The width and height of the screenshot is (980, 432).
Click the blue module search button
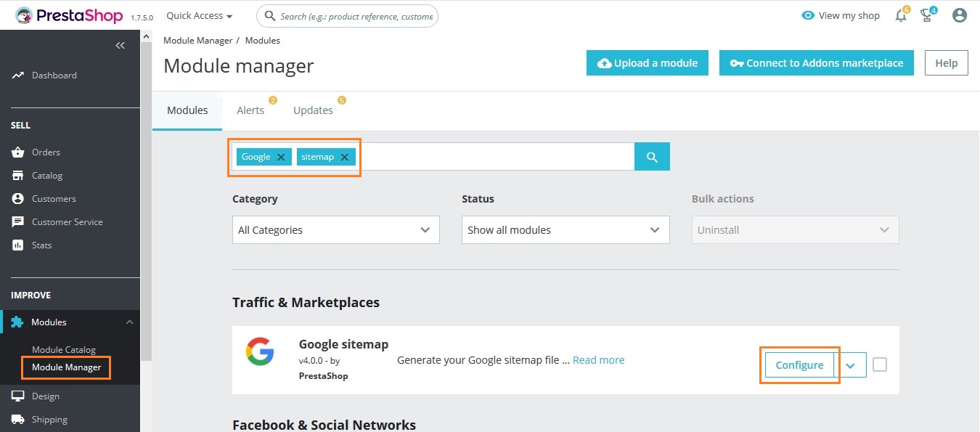652,157
